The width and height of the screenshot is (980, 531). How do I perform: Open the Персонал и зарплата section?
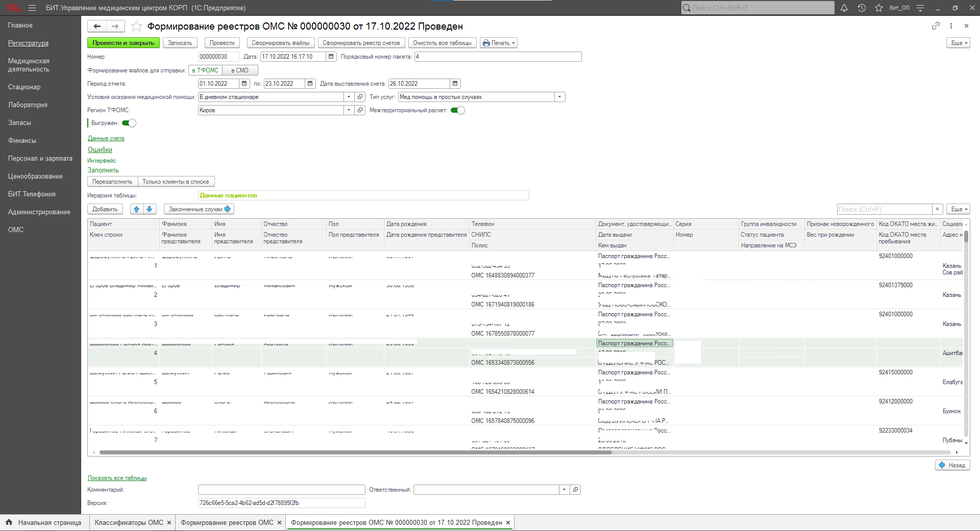(x=40, y=159)
